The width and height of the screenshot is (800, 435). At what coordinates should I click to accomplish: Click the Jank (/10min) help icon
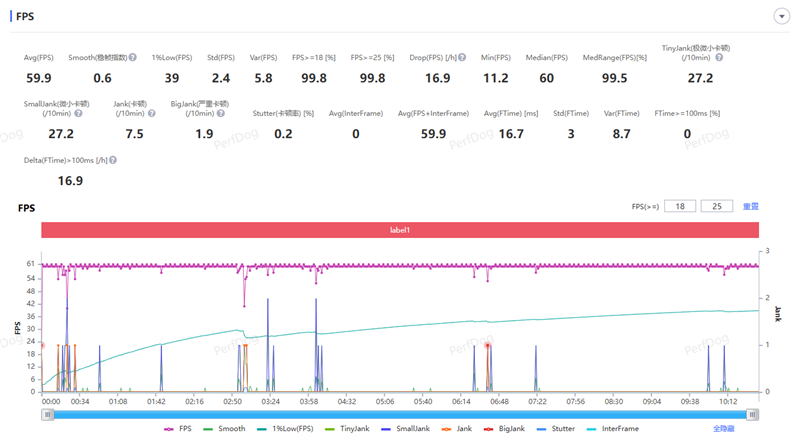pos(149,113)
